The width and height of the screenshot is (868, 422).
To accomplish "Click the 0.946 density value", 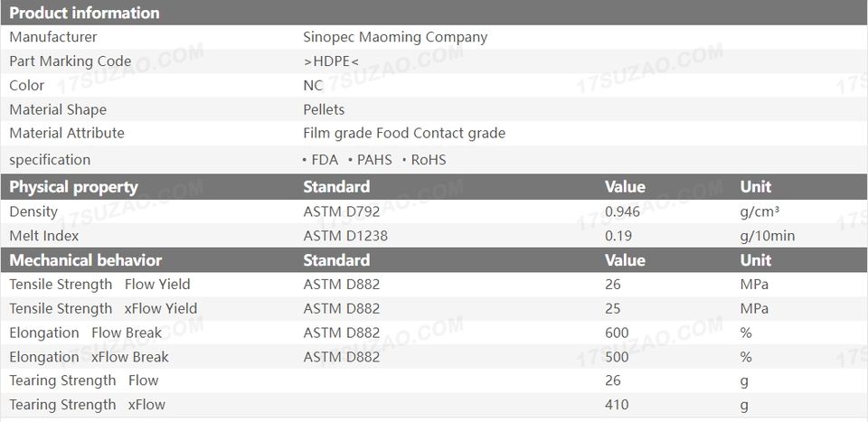I will [x=622, y=211].
